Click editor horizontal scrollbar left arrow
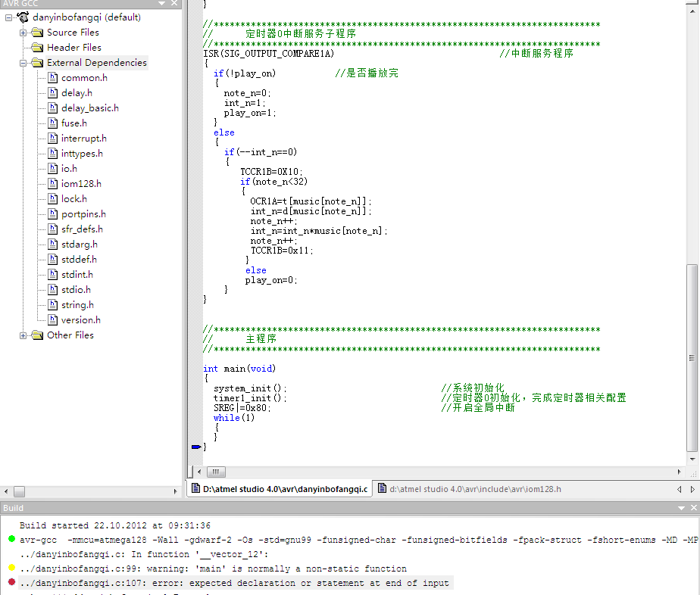The width and height of the screenshot is (700, 595). (199, 472)
